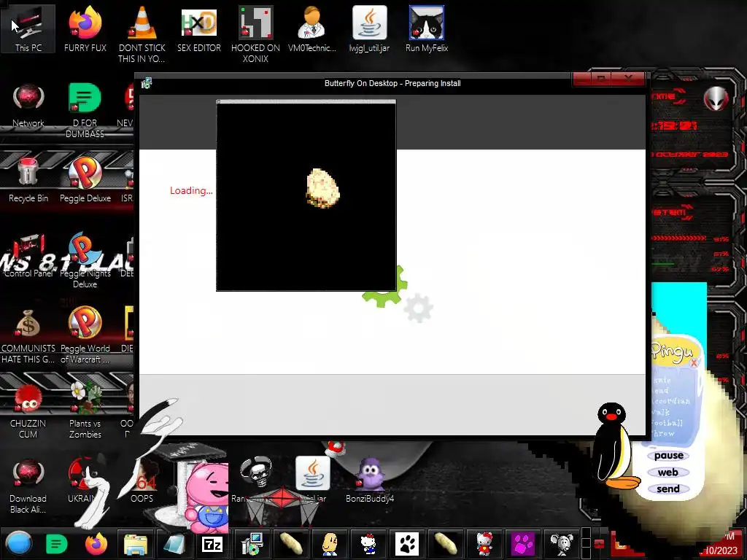This screenshot has width=747, height=560.
Task: Click the egg sprite in the black window
Action: coord(322,188)
